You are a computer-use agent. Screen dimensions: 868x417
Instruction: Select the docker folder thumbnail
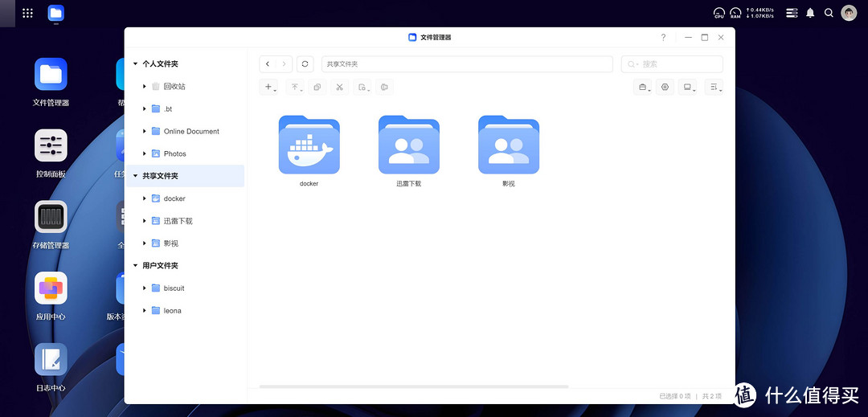309,145
